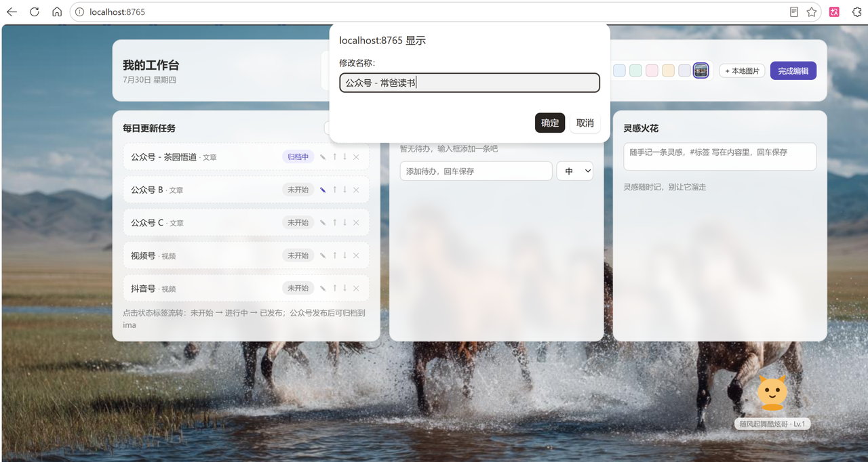
Task: Confirm rename with 确定 button
Action: [550, 123]
